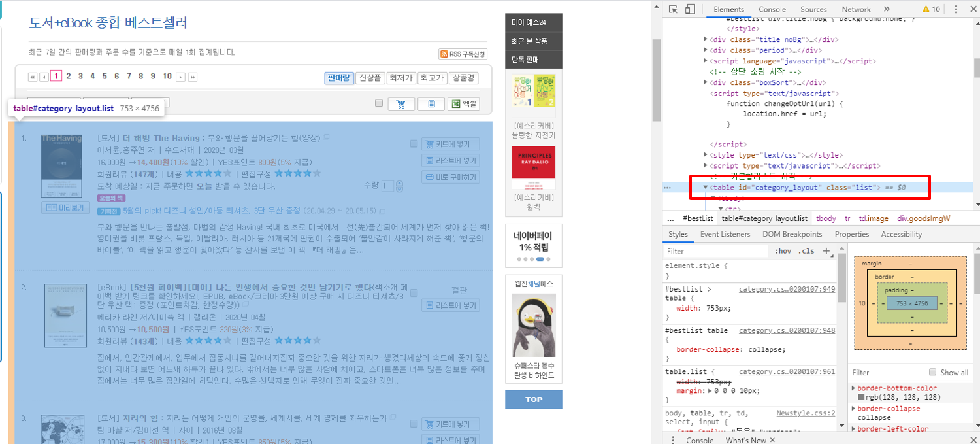The image size is (980, 444).
Task: Sort by 신상품 (new items)
Action: [370, 78]
